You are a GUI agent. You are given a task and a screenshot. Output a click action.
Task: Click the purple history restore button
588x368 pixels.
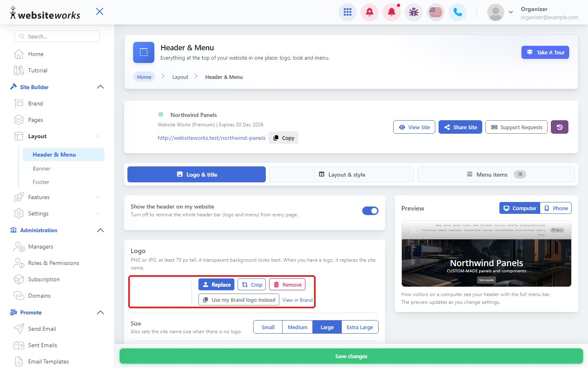pyautogui.click(x=559, y=127)
